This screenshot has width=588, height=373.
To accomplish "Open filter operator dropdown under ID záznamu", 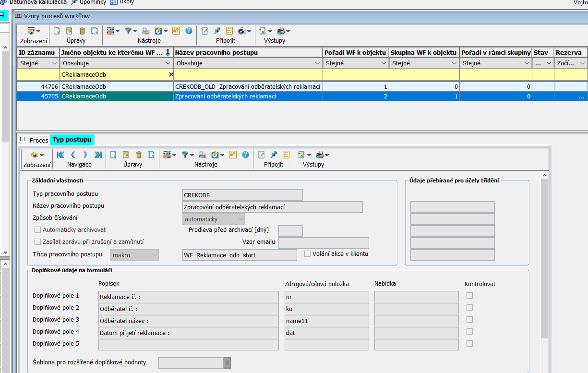I will tap(54, 63).
